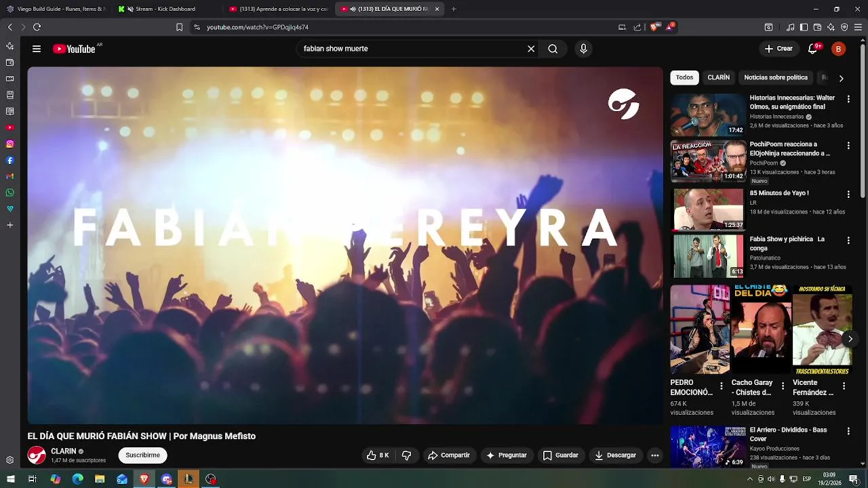The width and height of the screenshot is (868, 488).
Task: Clear the search box text
Action: (x=531, y=49)
